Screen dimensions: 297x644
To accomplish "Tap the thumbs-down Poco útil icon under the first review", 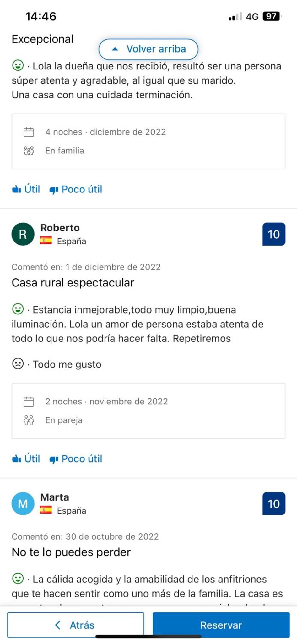I will [x=54, y=190].
